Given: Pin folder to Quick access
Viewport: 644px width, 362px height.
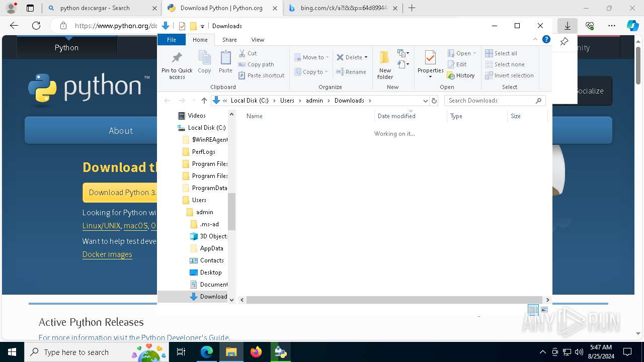Looking at the screenshot, I should coord(177,65).
